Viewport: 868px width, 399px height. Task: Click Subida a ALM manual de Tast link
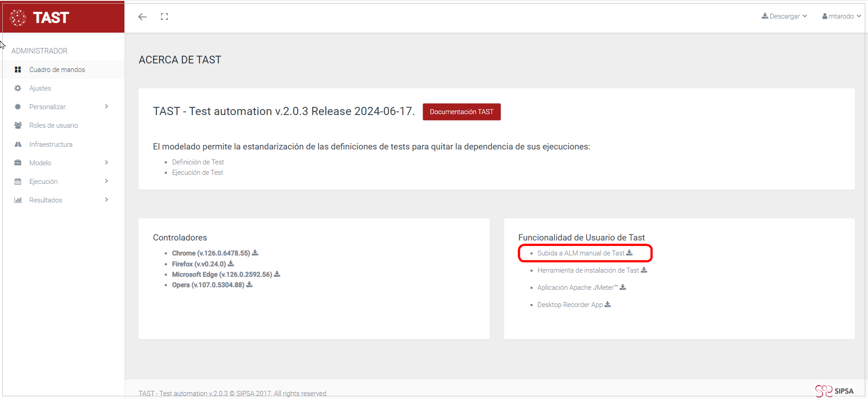click(581, 253)
